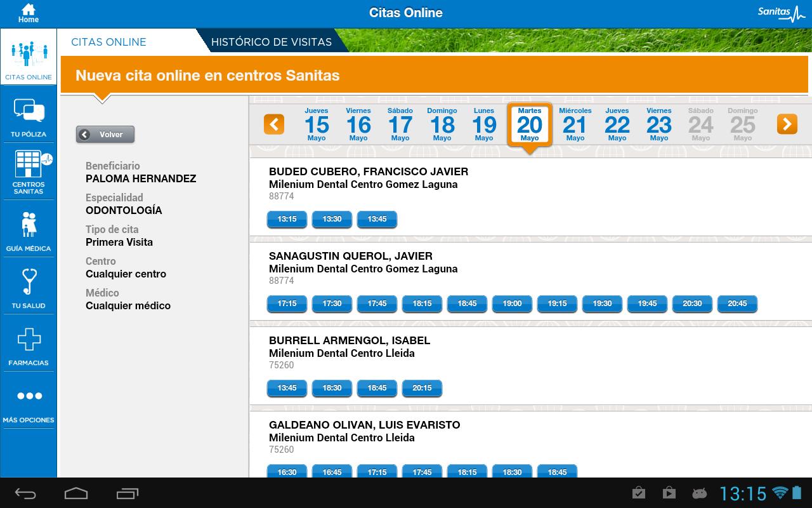Screen dimensions: 812x508
Task: Choose 19:00 slot with Sanagustin Querol
Action: [512, 304]
